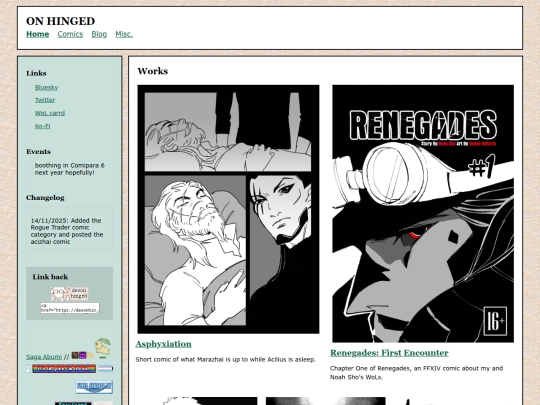
Task: Click the devon hinged link-back badge
Action: [x=70, y=294]
